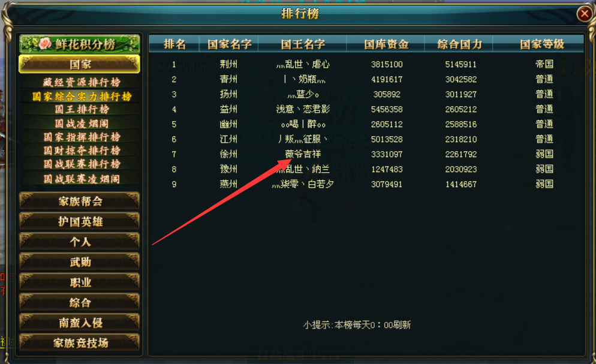The width and height of the screenshot is (596, 364).
Task: Select 藏经资源排行榜 in the sidebar
Action: click(x=82, y=82)
